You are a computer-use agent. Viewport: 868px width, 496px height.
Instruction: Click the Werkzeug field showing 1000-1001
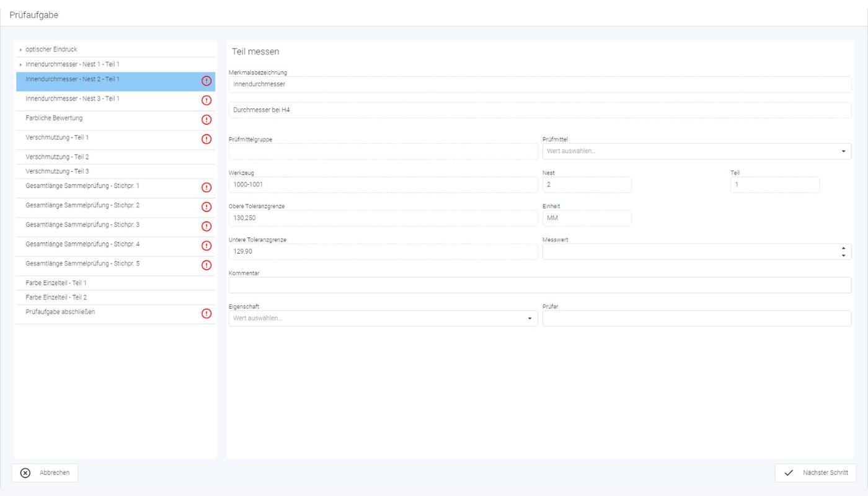point(383,185)
